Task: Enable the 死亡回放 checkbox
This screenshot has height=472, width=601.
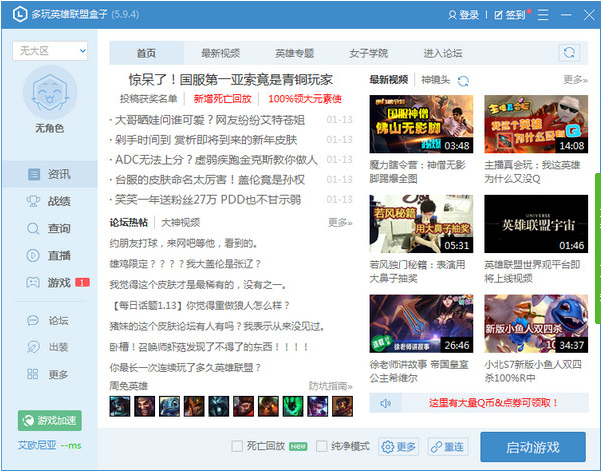Action: click(x=237, y=446)
